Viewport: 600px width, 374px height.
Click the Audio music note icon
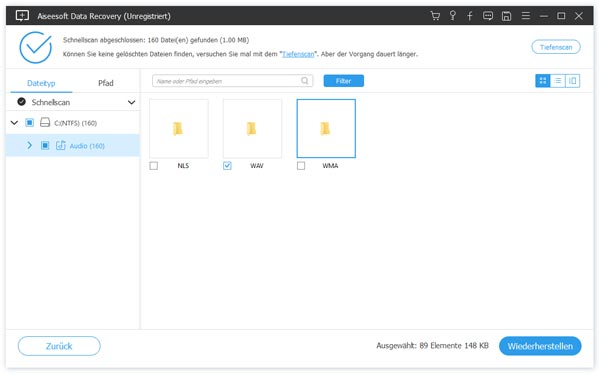tap(60, 145)
